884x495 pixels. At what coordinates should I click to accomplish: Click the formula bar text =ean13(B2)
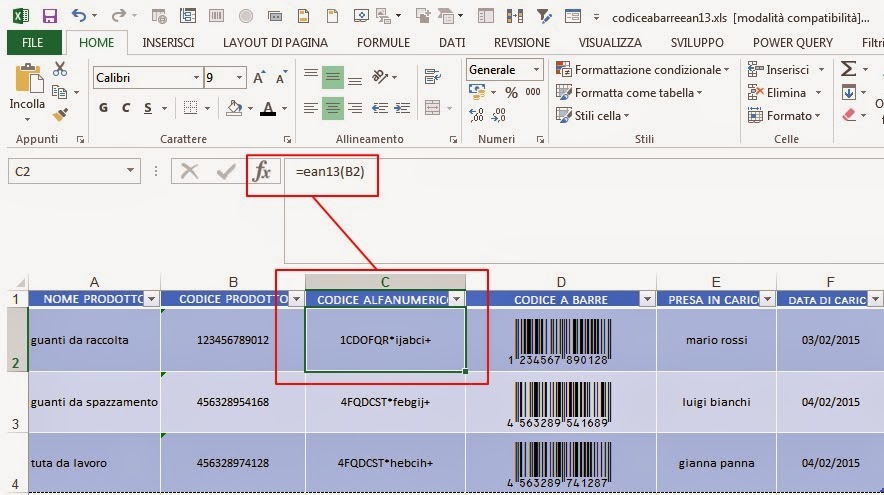(330, 171)
